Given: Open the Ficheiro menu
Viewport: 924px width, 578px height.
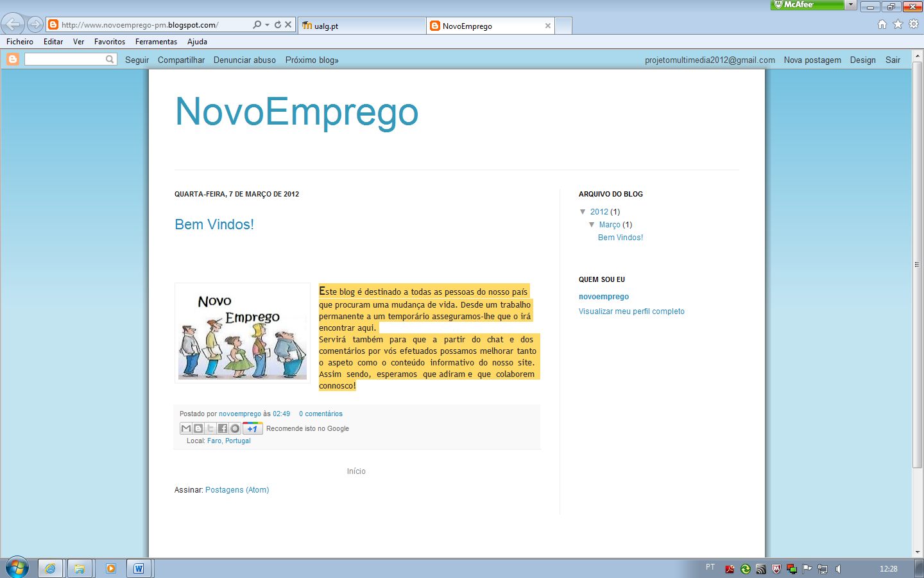Looking at the screenshot, I should point(20,42).
